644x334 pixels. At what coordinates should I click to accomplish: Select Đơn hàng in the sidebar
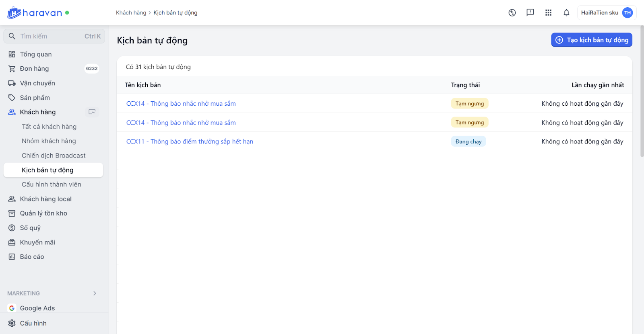[34, 69]
